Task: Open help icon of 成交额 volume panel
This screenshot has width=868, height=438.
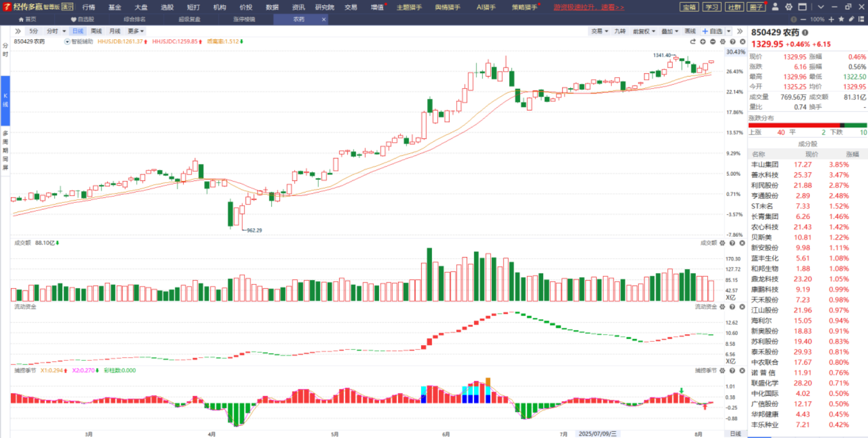Action: (x=732, y=243)
